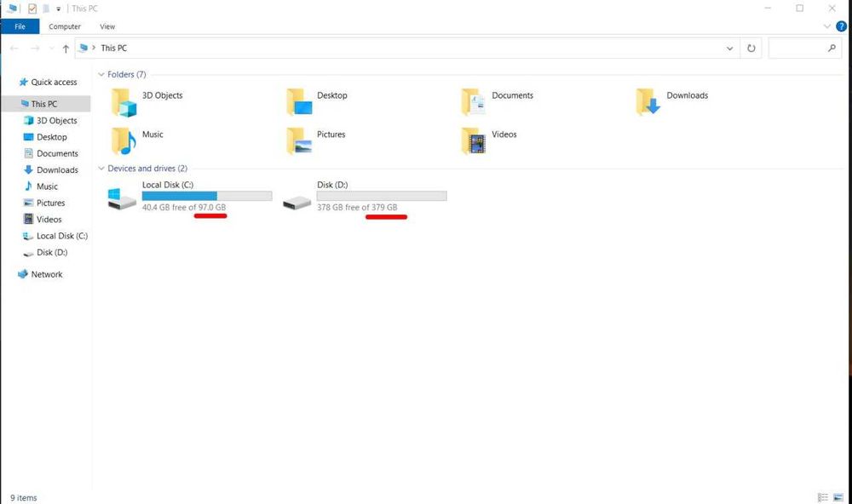Open the Downloads folder icon in Folders
Viewport: 852px width, 504px height.
[648, 101]
